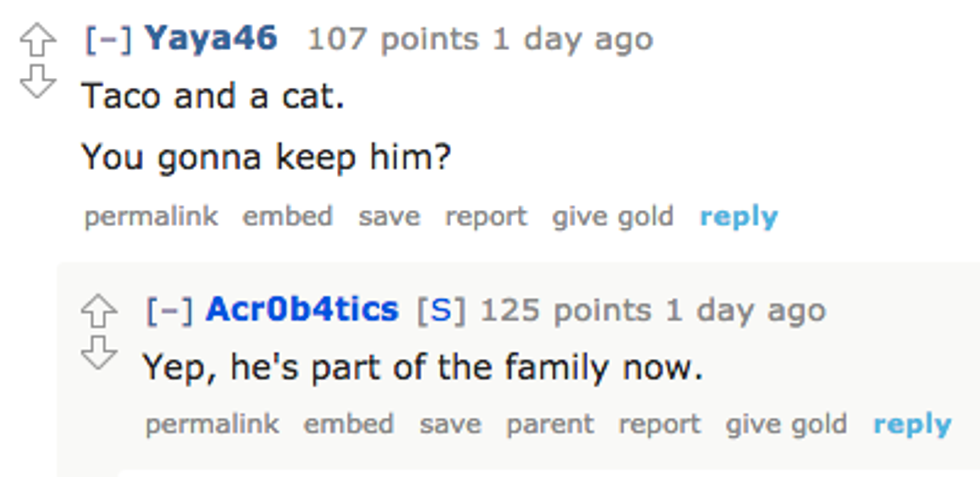Viewport: 980px width, 477px height.
Task: Save Yaya46's comment
Action: tap(389, 216)
